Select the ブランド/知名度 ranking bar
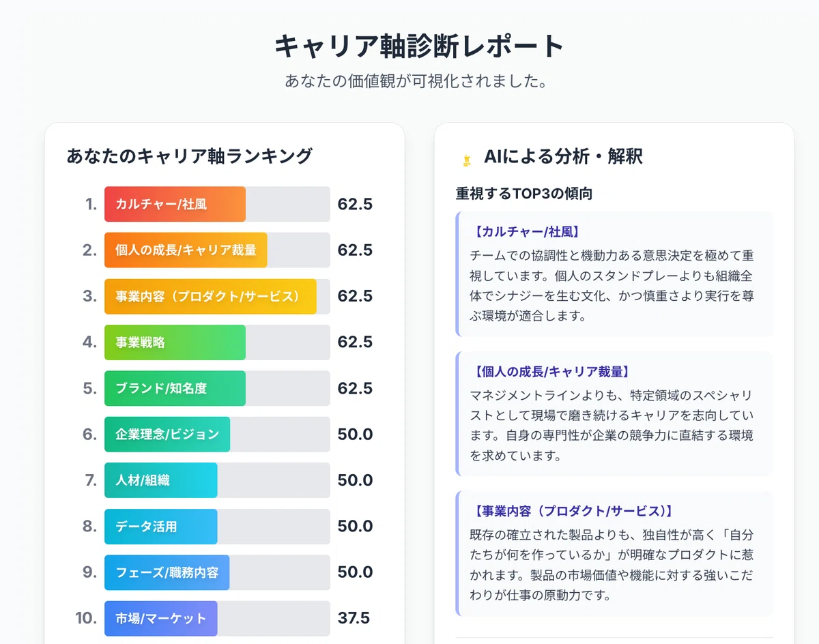 217,388
